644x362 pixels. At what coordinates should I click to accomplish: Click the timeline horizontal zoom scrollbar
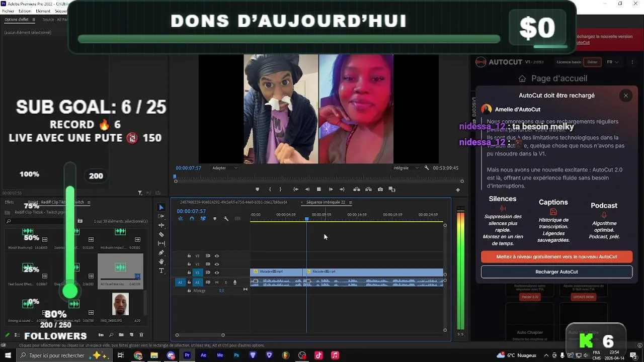pyautogui.click(x=200, y=335)
